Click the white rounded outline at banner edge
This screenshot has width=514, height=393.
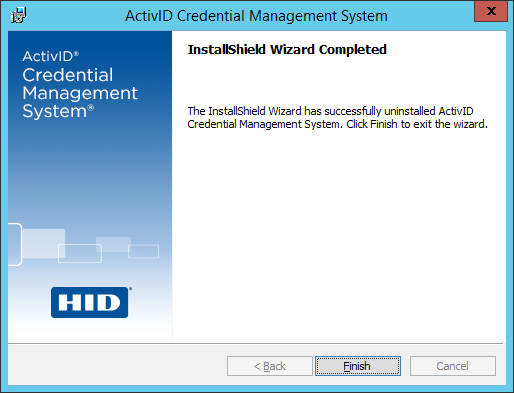point(15,244)
